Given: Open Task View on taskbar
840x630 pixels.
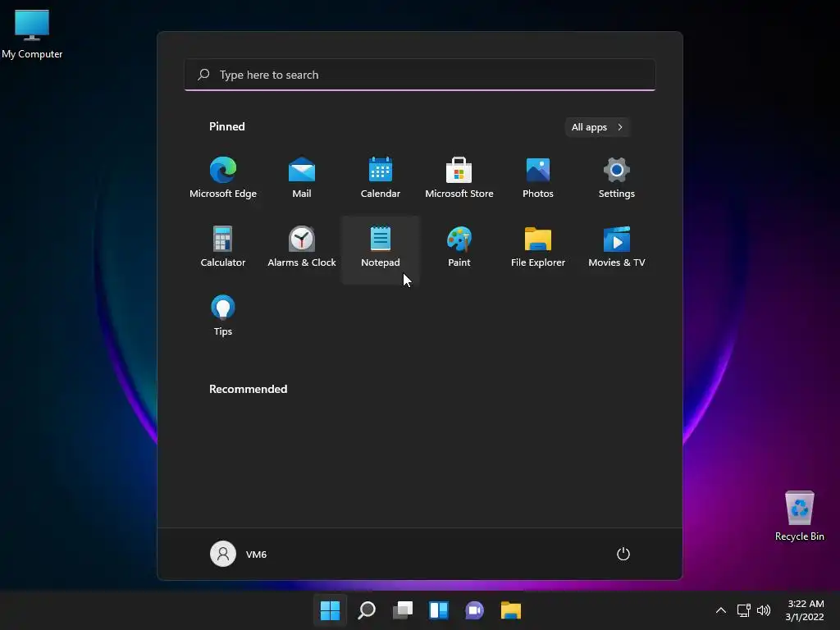Looking at the screenshot, I should coord(403,610).
